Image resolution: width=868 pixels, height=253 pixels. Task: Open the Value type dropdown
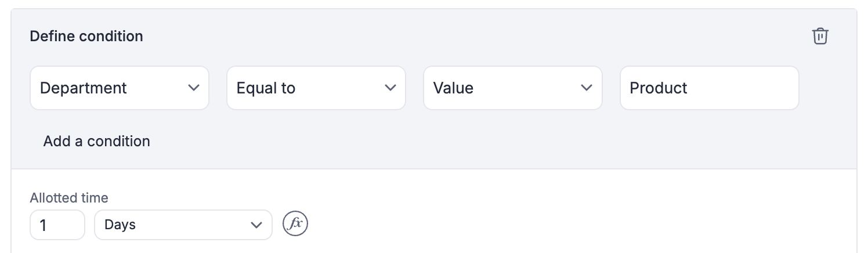(512, 88)
